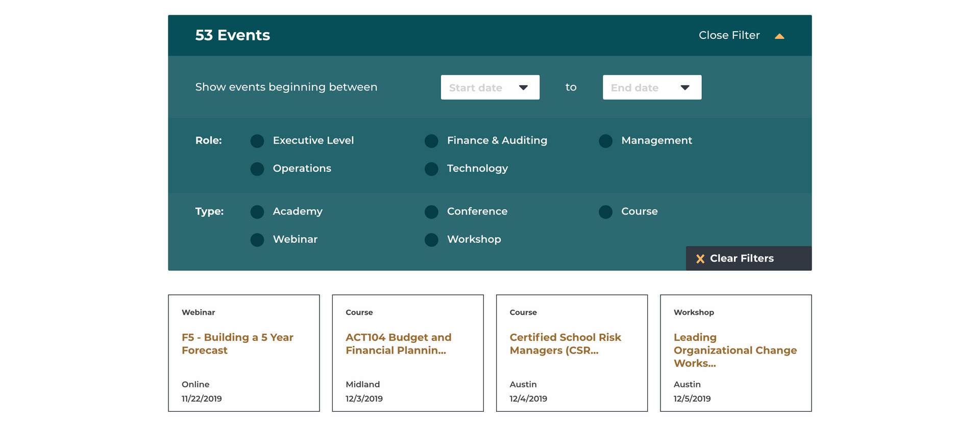Toggle the Technology role filter

[x=431, y=169]
